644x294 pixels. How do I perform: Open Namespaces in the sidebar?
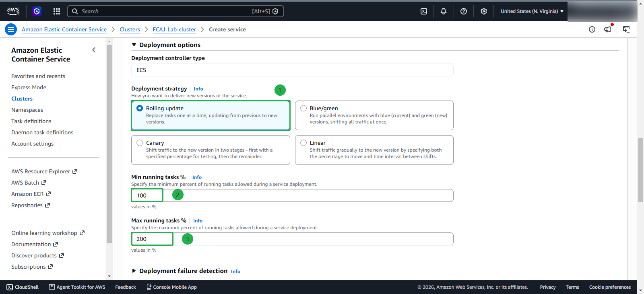pyautogui.click(x=27, y=110)
